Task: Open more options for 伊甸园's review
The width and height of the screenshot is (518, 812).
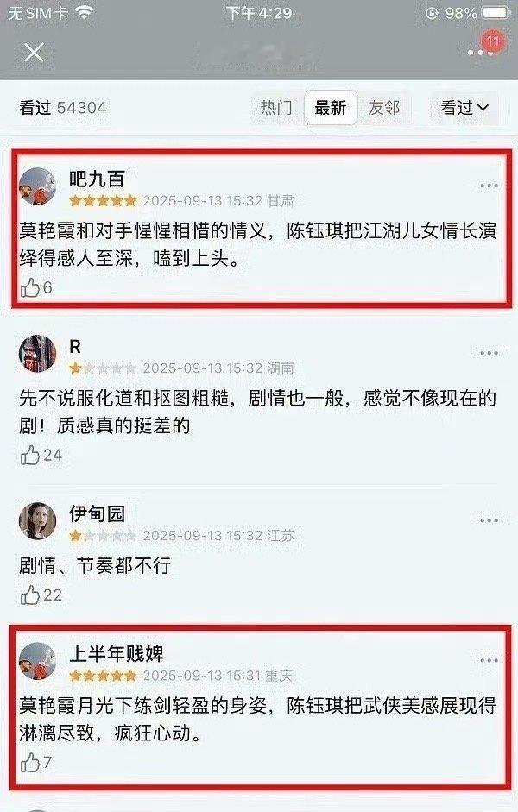Action: (x=489, y=520)
